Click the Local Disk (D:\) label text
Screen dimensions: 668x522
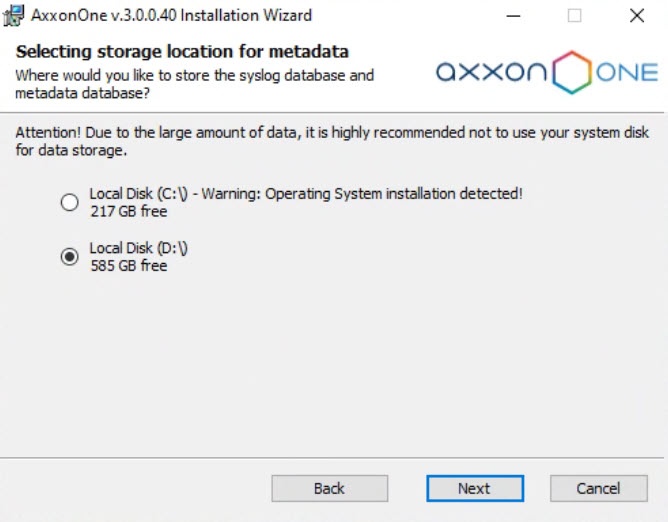pyautogui.click(x=138, y=248)
